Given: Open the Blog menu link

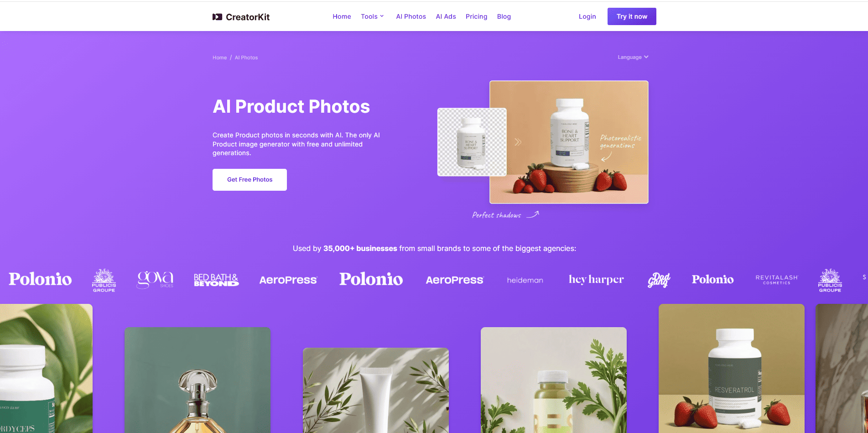Looking at the screenshot, I should 504,16.
